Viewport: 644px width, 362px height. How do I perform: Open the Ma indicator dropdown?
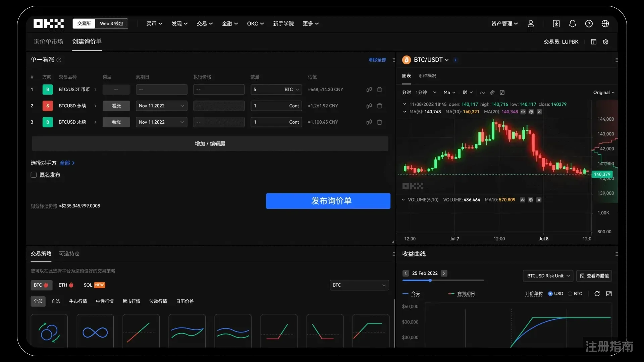[x=449, y=93]
